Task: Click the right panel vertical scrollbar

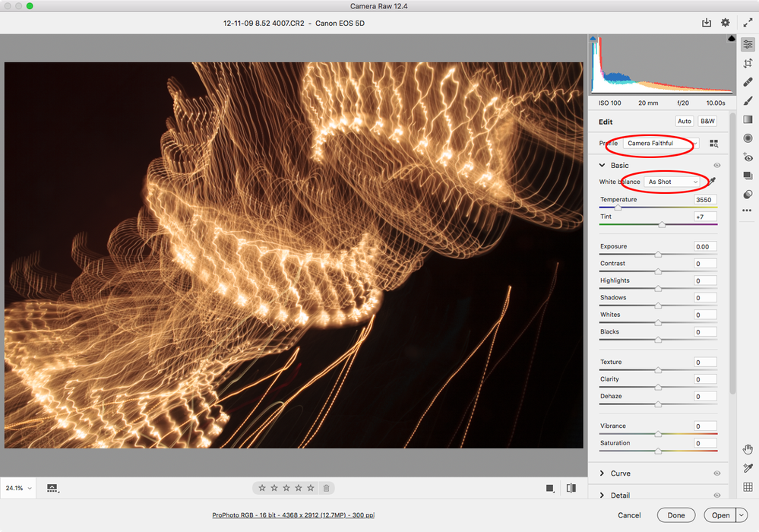Action: coord(732,253)
